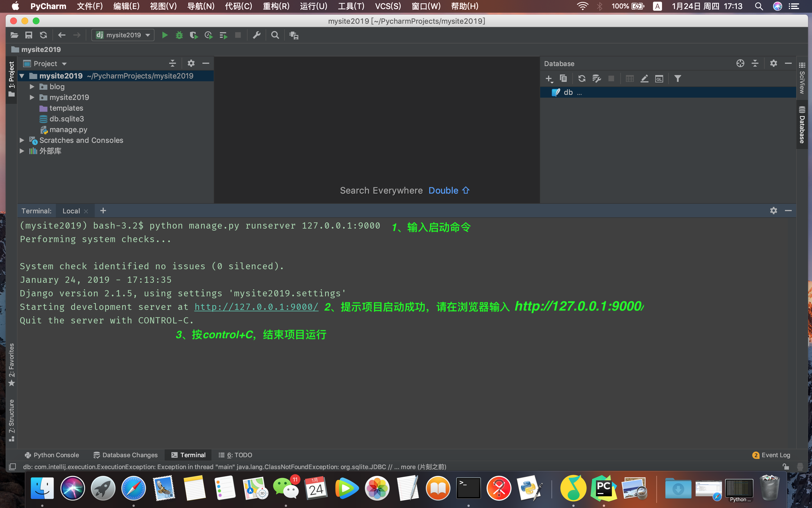Expand the mysite2019 subfolder
Screen dimensions: 812x508
(32, 97)
